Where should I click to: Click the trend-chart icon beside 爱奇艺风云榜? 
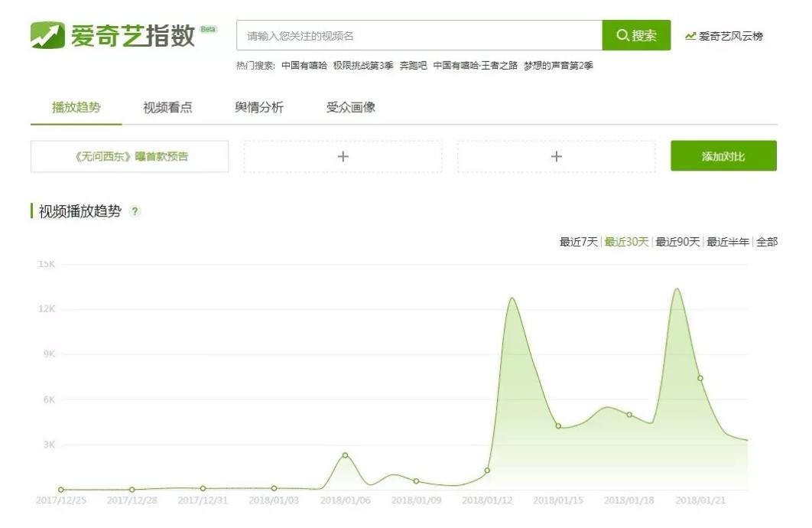(x=690, y=36)
